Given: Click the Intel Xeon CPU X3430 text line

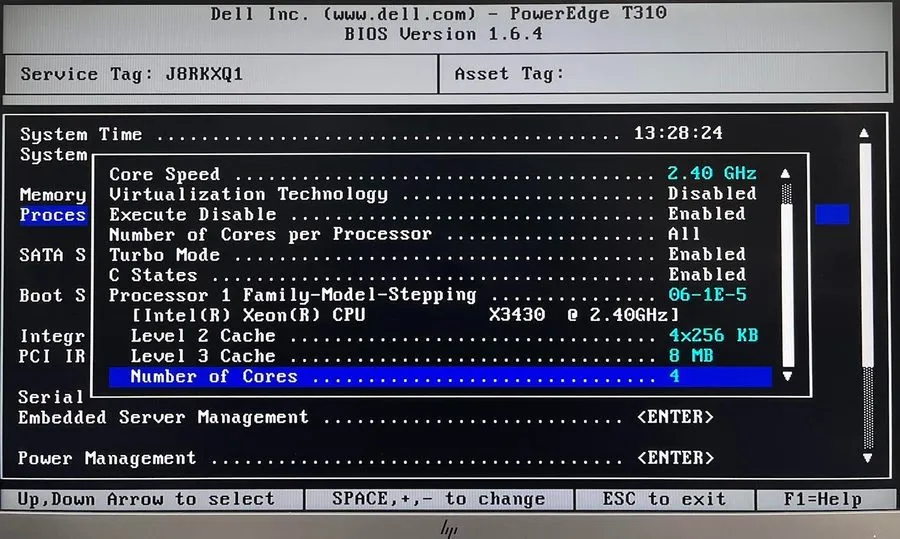Looking at the screenshot, I should click(405, 315).
